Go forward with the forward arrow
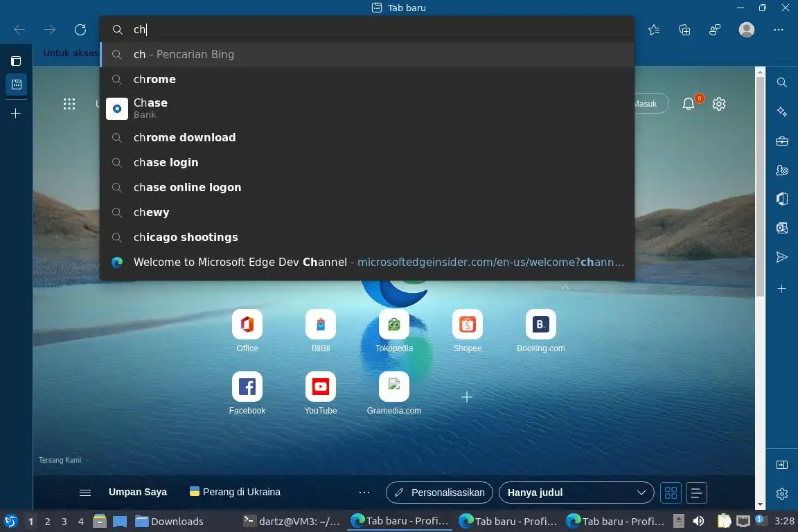The width and height of the screenshot is (798, 532). (x=50, y=30)
